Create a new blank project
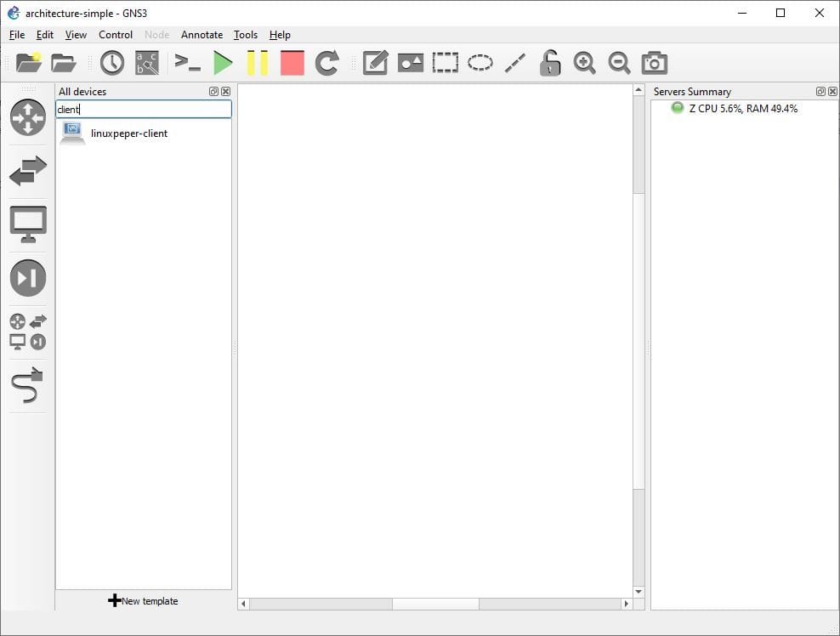Image resolution: width=840 pixels, height=636 pixels. [27, 62]
